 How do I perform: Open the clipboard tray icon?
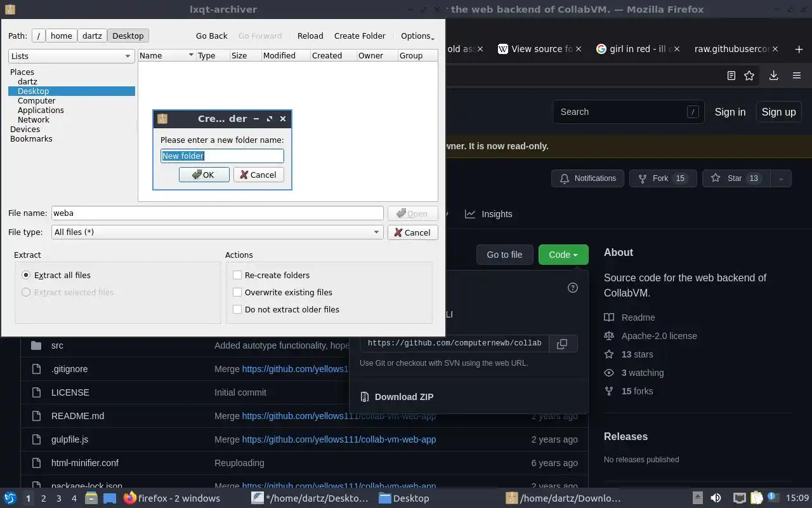point(756,498)
